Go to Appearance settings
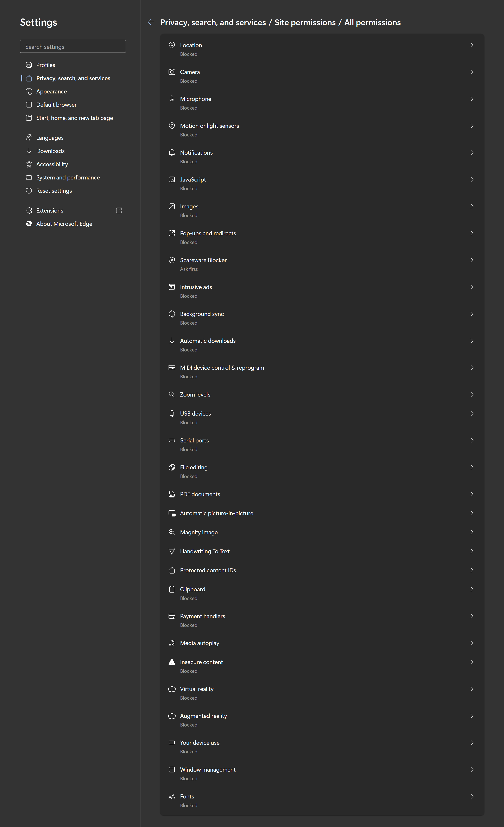The image size is (504, 827). pos(73,91)
